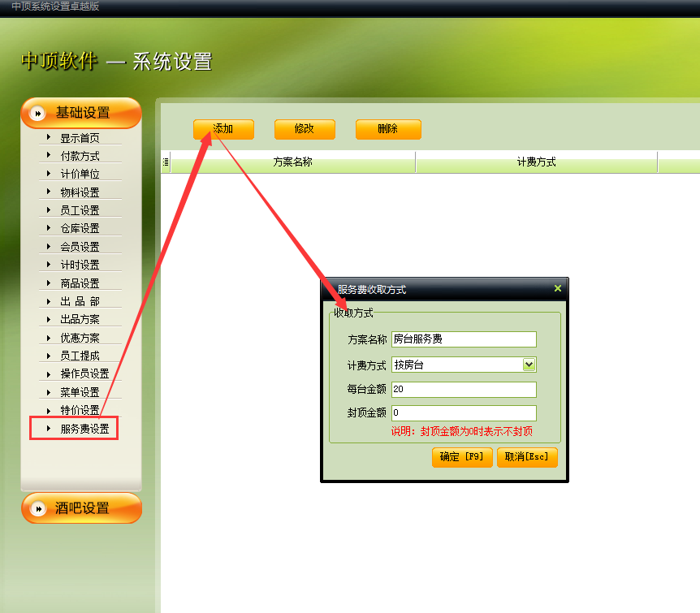700x613 pixels.
Task: Expand the 酒吧设置 section header
Action: pyautogui.click(x=81, y=508)
